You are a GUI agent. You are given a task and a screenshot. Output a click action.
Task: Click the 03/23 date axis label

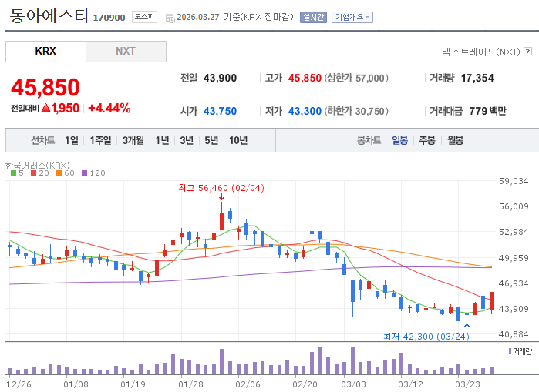point(467,384)
